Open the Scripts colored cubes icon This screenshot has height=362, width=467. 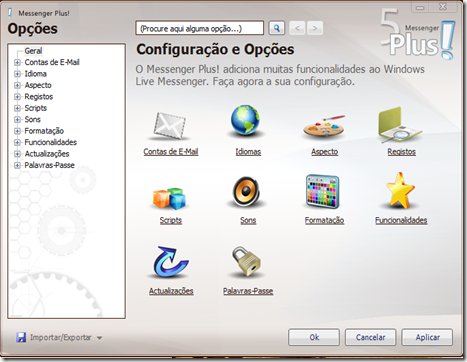169,198
